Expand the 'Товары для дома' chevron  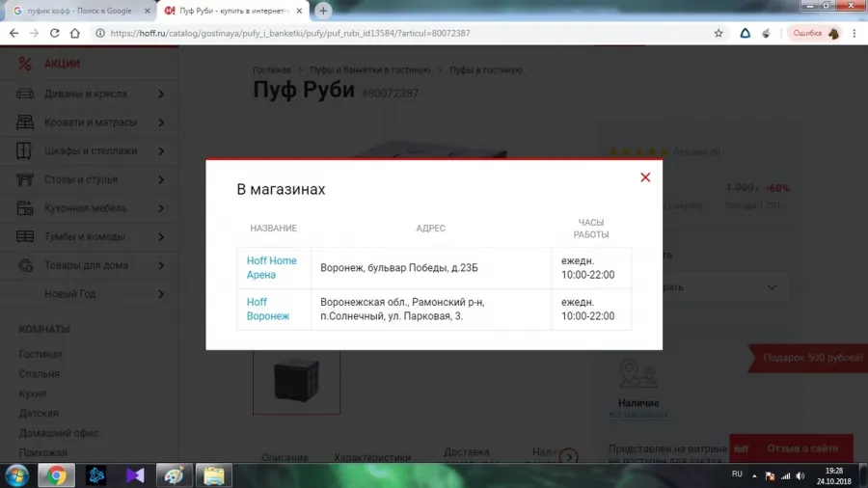click(x=161, y=265)
